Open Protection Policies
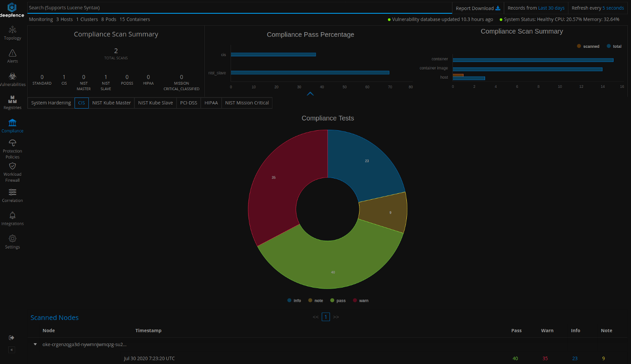Image resolution: width=631 pixels, height=364 pixels. [x=12, y=148]
